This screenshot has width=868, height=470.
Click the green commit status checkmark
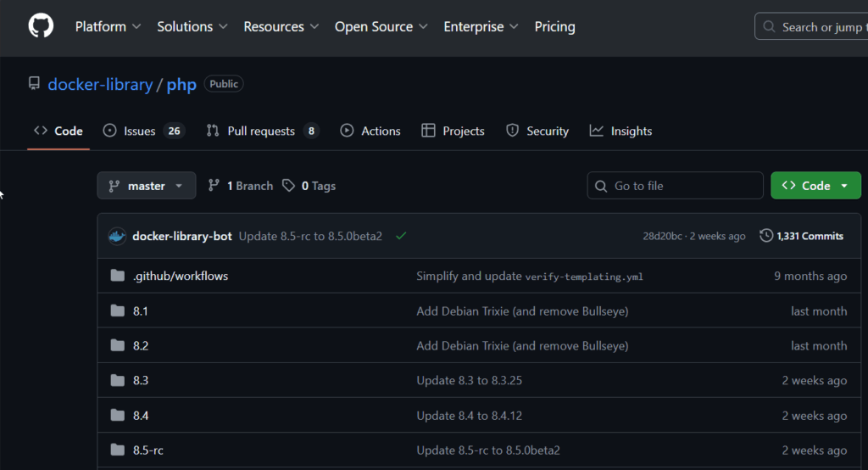tap(401, 236)
